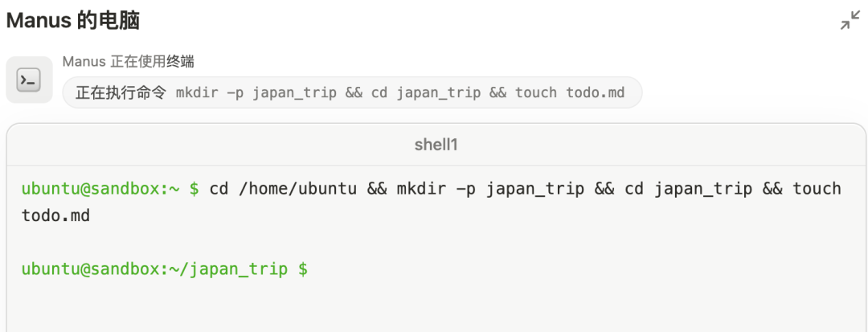Click the collapse arrows icon at top right
Image resolution: width=868 pixels, height=332 pixels.
pos(850,21)
